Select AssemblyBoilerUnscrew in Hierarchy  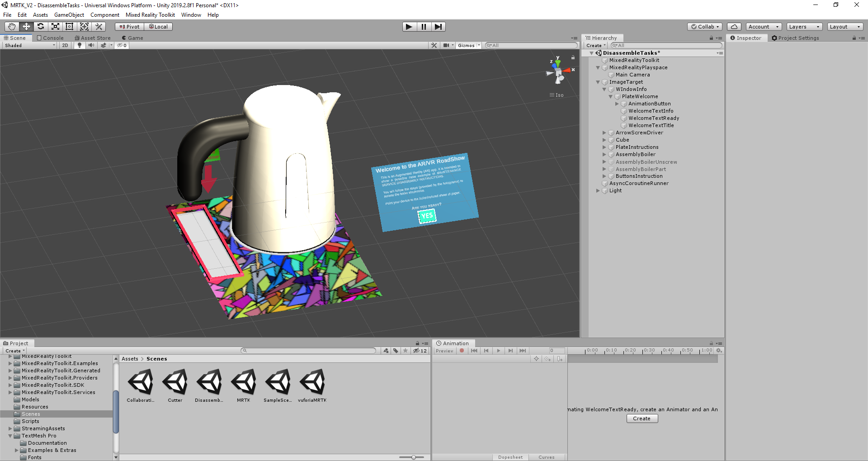point(646,162)
